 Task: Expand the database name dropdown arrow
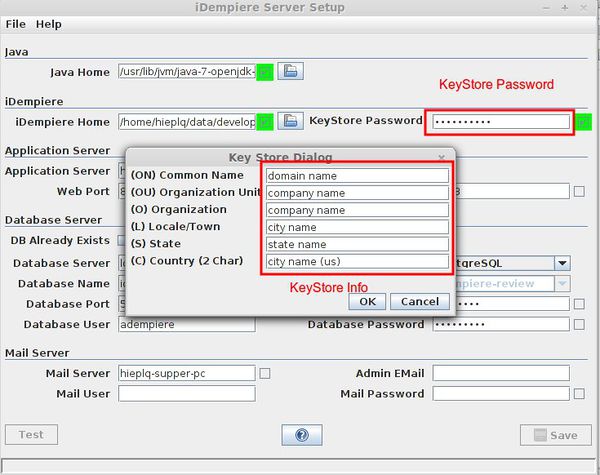tap(563, 284)
